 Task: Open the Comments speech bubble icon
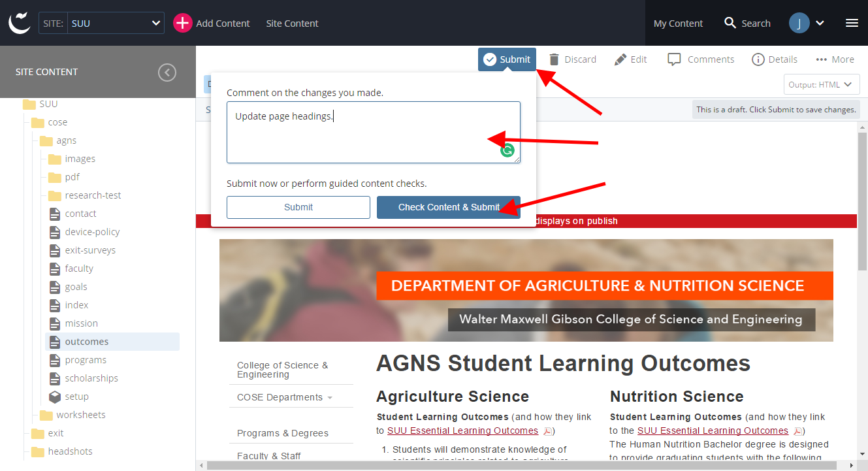tap(674, 59)
